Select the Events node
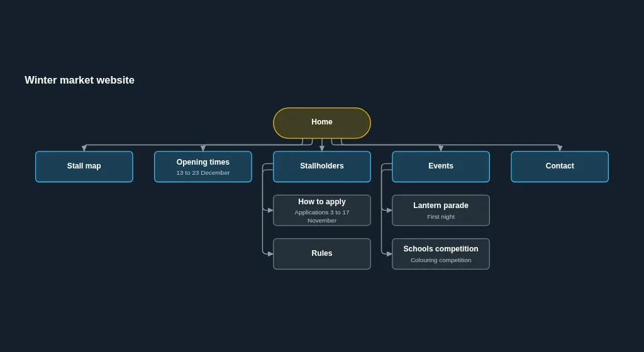Screen dimensions: 644x352 [x=441, y=167]
